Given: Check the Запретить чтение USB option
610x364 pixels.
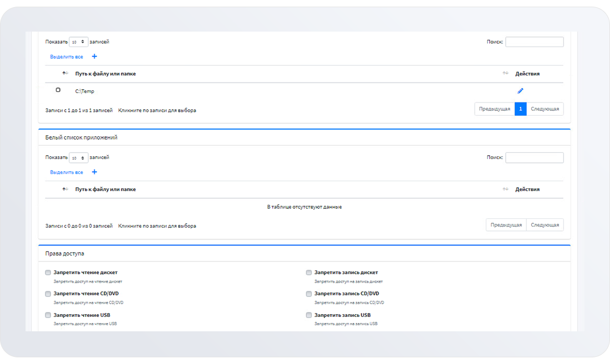Looking at the screenshot, I should (x=48, y=315).
